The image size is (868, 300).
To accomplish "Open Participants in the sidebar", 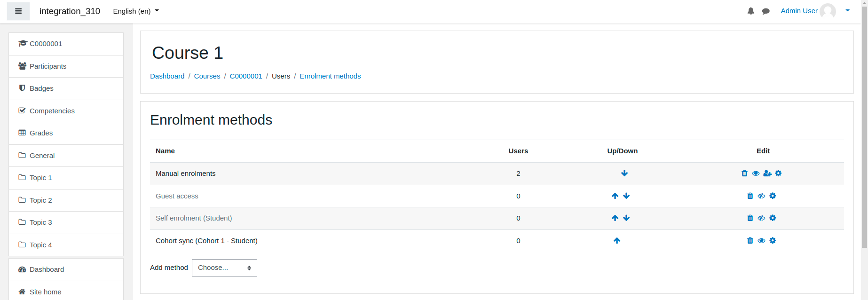I will [x=66, y=66].
